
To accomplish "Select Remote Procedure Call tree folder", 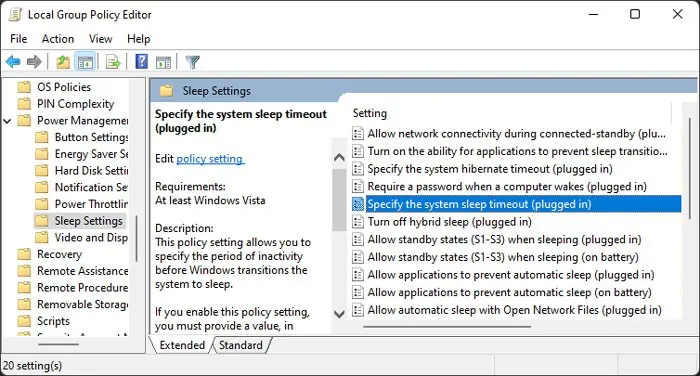I will click(x=83, y=288).
